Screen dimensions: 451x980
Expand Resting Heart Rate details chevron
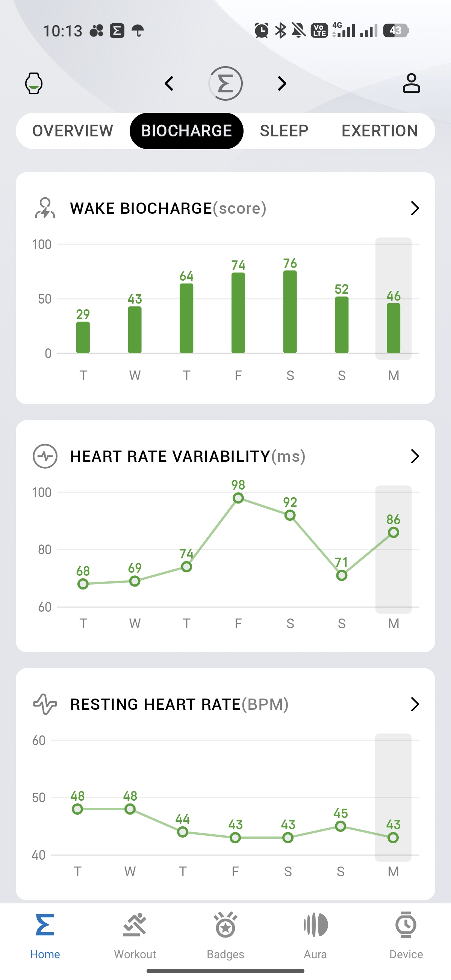(x=415, y=704)
